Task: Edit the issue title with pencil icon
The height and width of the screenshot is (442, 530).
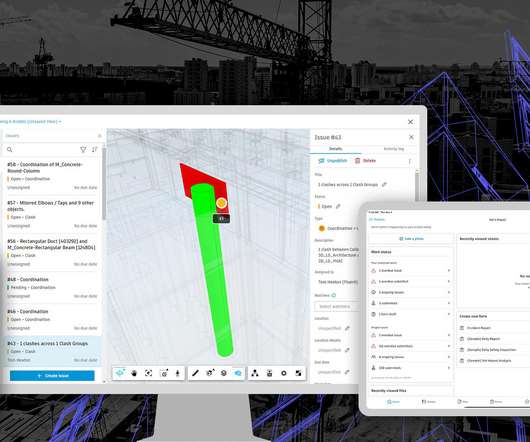Action: (384, 185)
